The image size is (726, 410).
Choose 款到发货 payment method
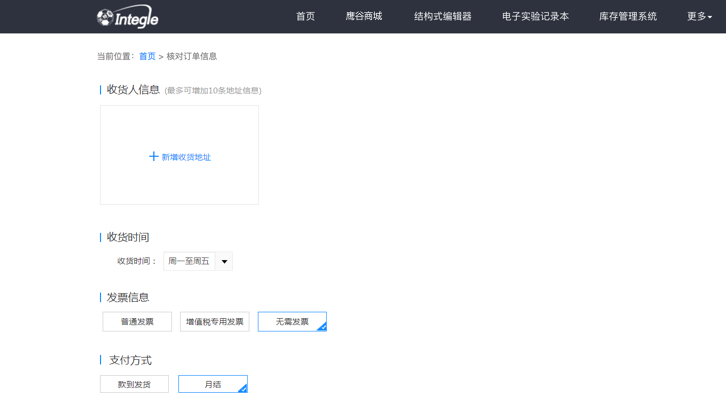pos(134,384)
